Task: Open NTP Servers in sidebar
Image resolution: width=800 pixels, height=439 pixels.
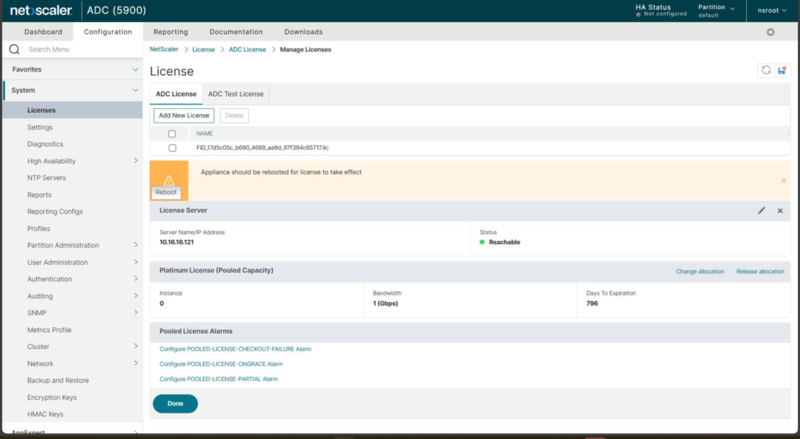Action: click(46, 178)
